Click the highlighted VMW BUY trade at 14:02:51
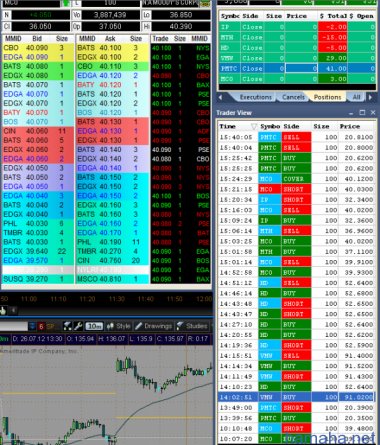 click(x=296, y=397)
